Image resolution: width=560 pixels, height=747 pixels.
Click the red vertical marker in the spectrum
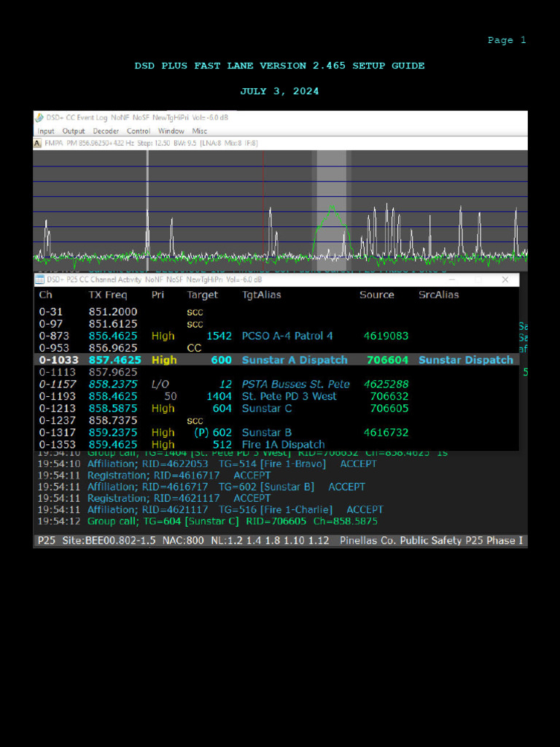click(x=262, y=204)
